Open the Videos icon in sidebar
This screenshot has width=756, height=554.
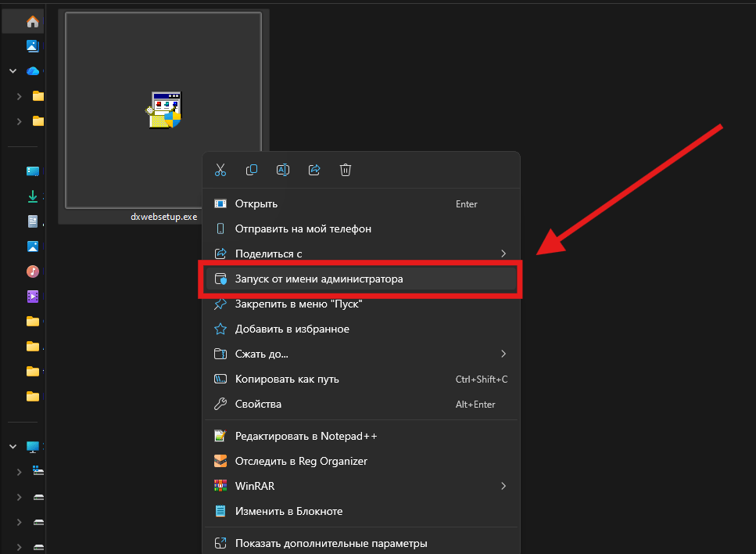(x=32, y=297)
